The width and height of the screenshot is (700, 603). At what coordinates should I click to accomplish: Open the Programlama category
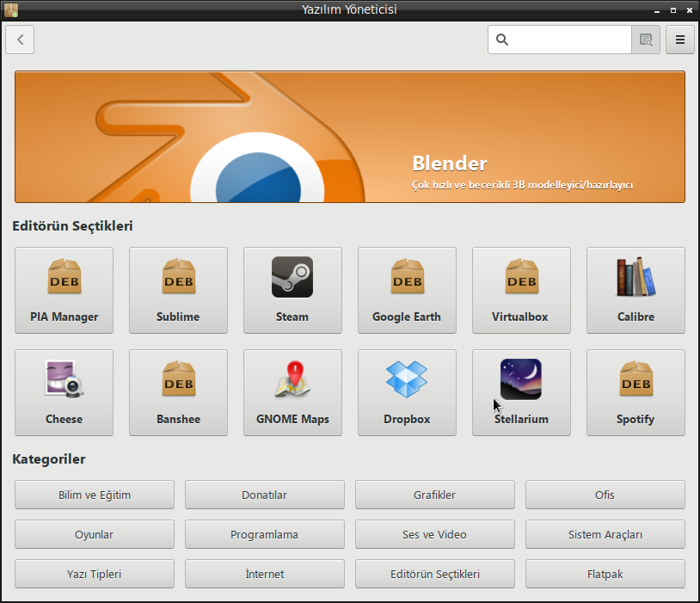tap(265, 534)
